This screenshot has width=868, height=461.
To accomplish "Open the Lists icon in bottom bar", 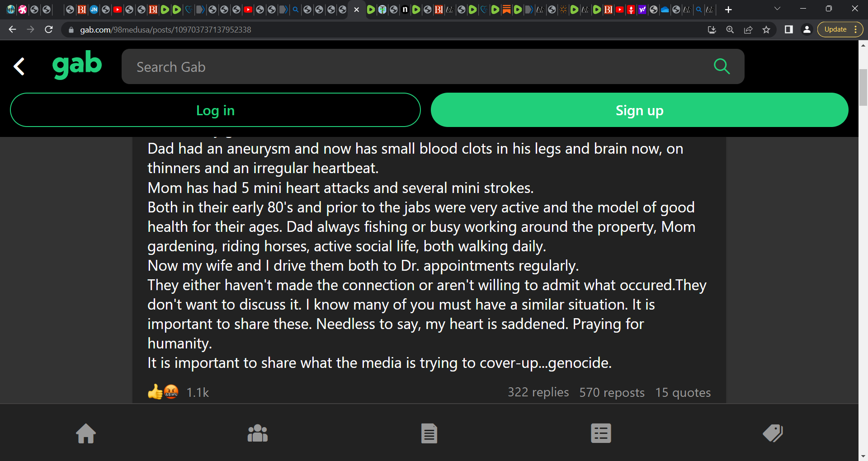I will [601, 433].
